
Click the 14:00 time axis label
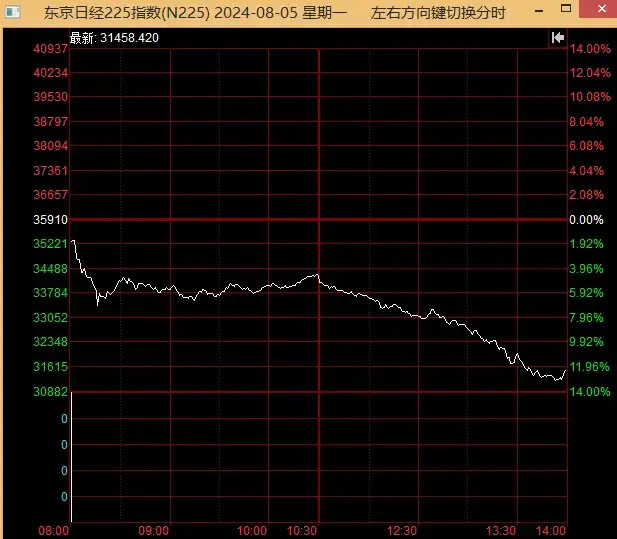[551, 531]
